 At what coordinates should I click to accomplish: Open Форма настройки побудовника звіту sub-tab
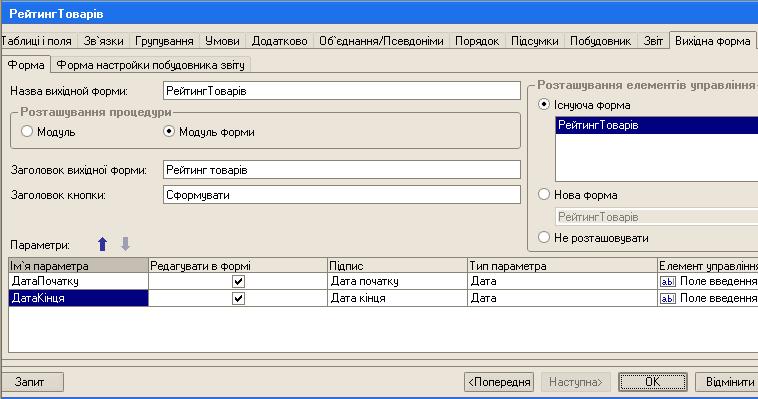tap(150, 65)
